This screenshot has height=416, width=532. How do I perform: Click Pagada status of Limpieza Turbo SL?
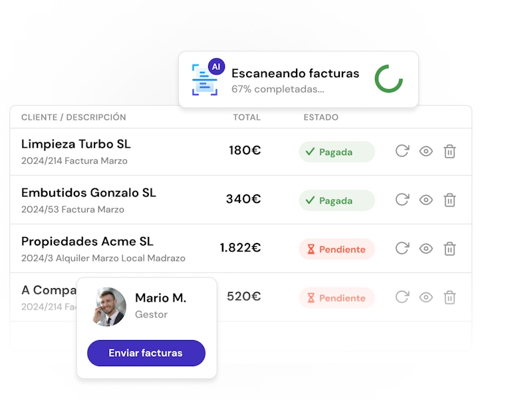pyautogui.click(x=336, y=152)
